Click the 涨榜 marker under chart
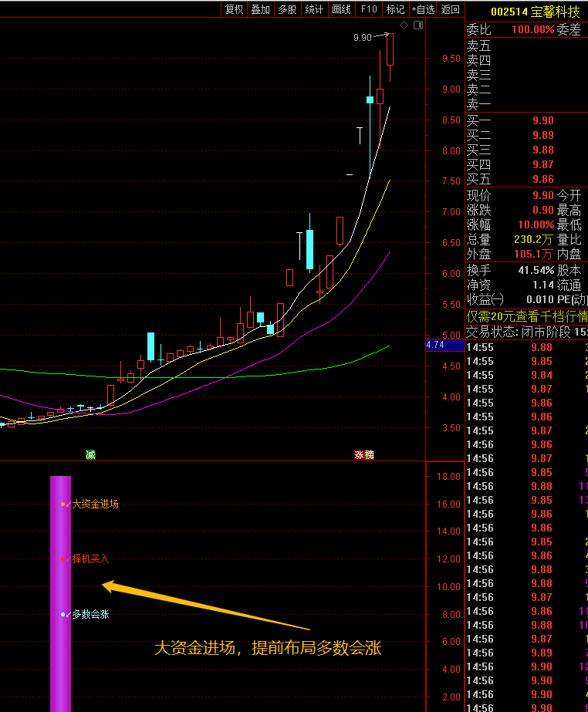Screen dimensions: 588x712 (x=364, y=454)
